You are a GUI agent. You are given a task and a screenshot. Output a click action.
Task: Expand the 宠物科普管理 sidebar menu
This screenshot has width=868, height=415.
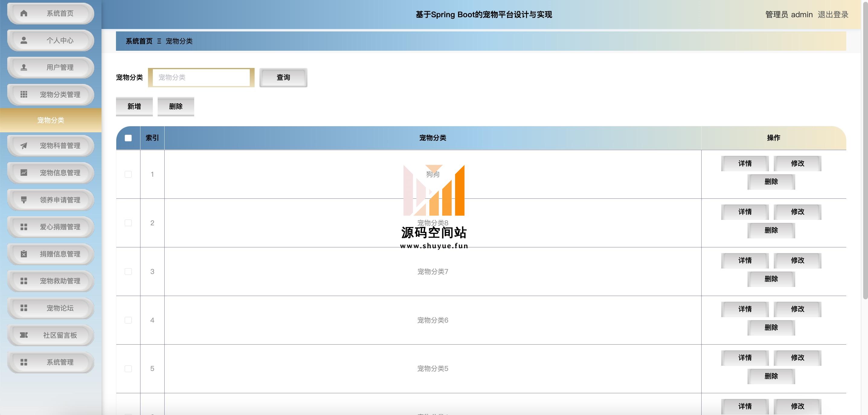coord(50,146)
